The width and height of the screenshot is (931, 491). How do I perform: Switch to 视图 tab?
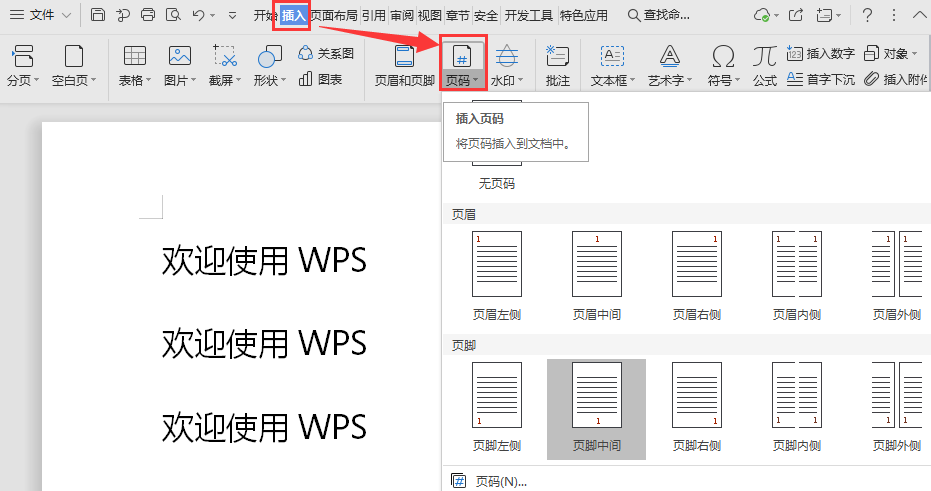[430, 15]
